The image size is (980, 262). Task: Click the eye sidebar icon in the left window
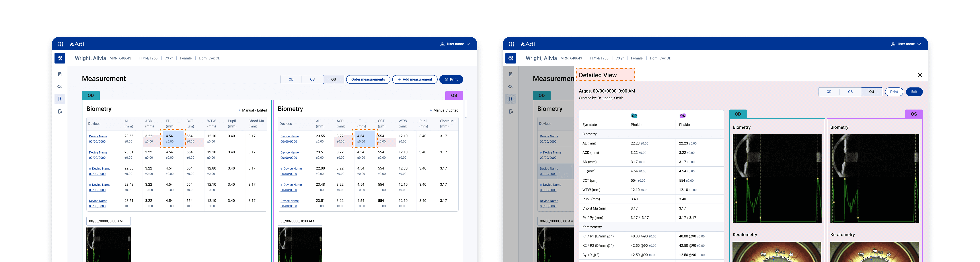(60, 87)
